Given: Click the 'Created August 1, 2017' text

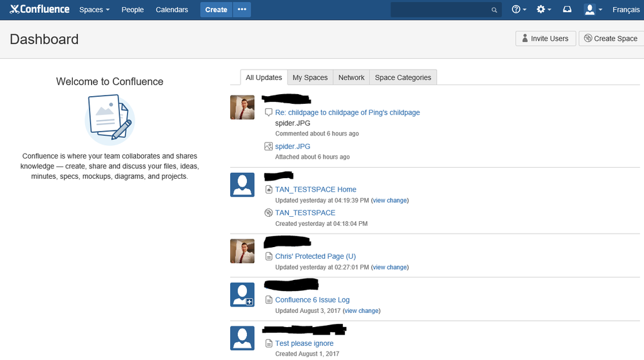Looking at the screenshot, I should click(x=307, y=354).
